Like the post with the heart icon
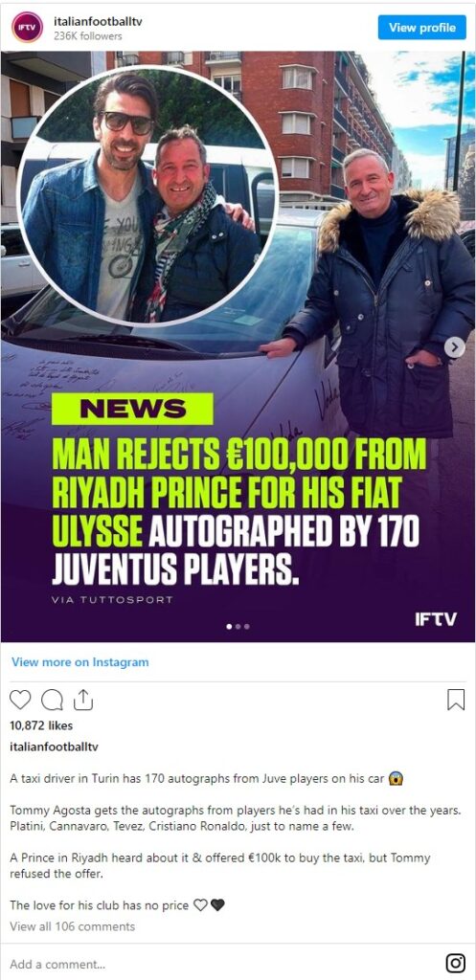 20,700
